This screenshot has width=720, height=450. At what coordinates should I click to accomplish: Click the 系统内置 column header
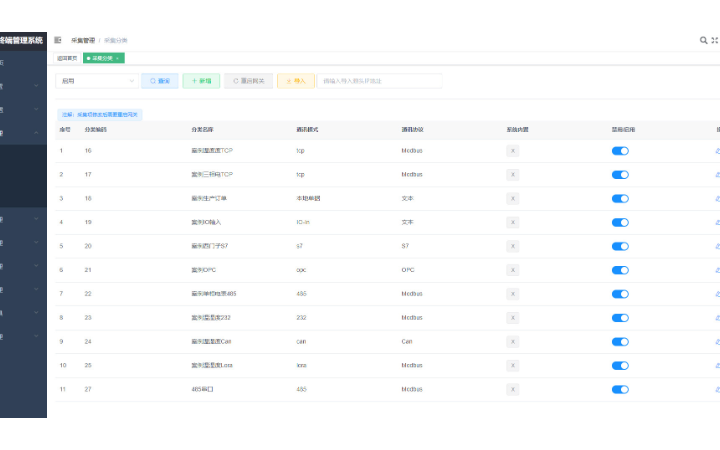518,129
